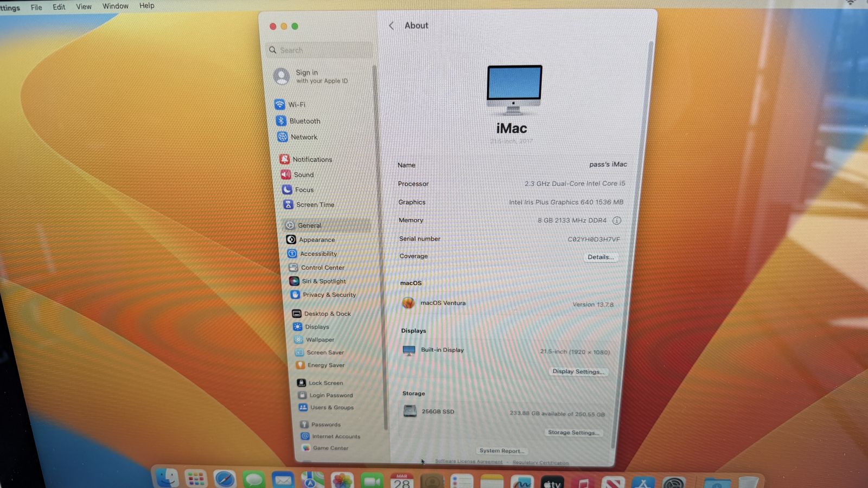Open Safari from the Dock

[x=225, y=479]
